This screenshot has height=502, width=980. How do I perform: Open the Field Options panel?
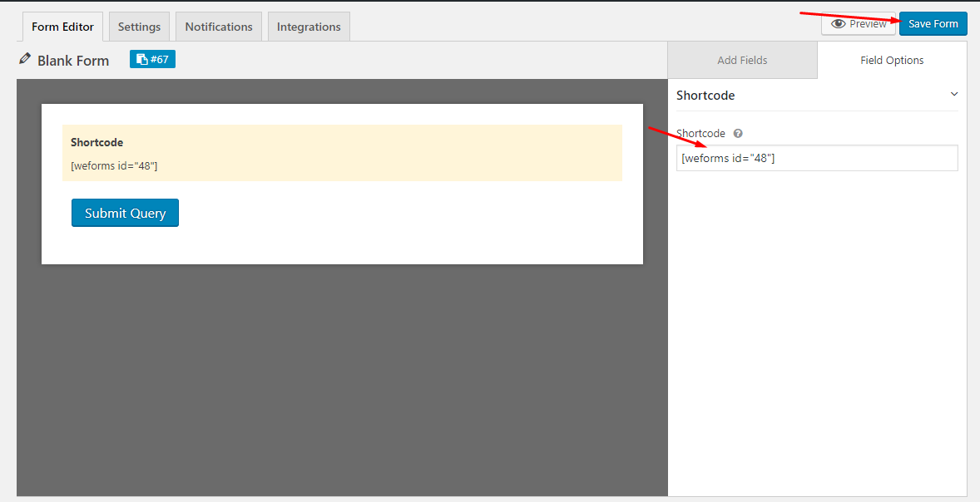click(x=892, y=60)
